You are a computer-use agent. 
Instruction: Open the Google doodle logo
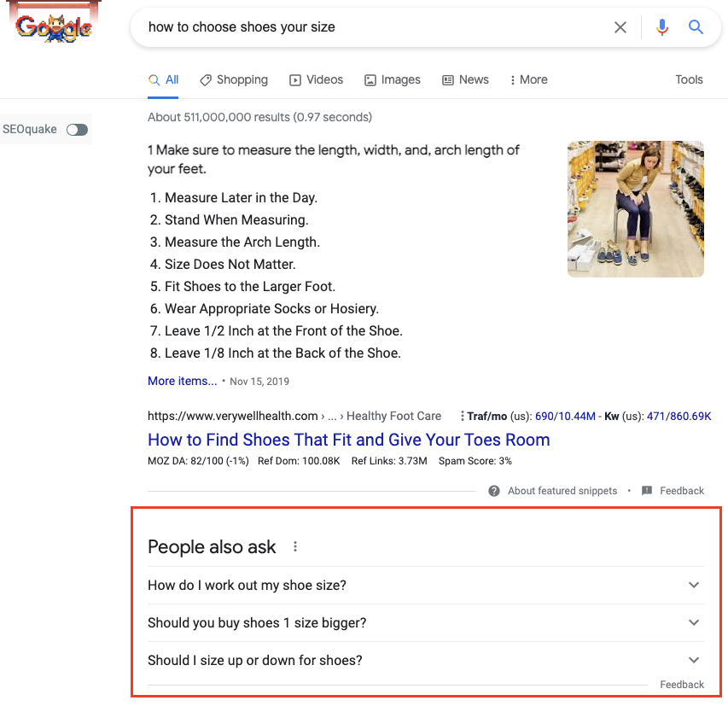(x=54, y=26)
